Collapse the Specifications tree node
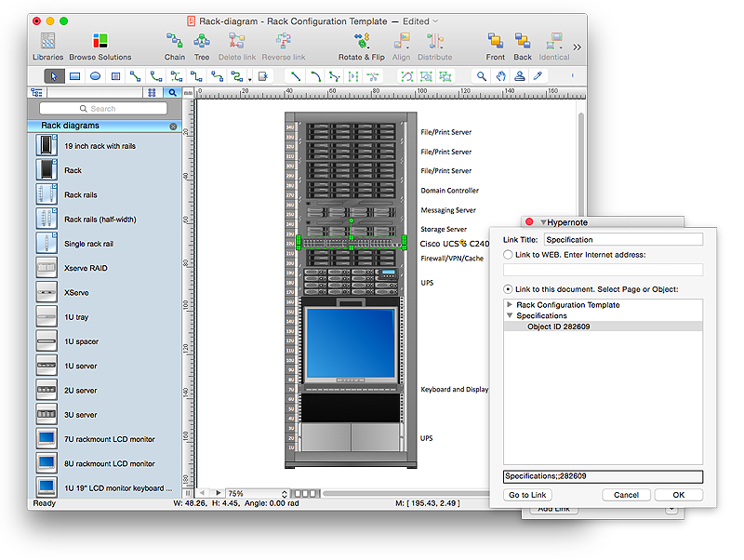Screen dimensions: 744x560 point(510,315)
